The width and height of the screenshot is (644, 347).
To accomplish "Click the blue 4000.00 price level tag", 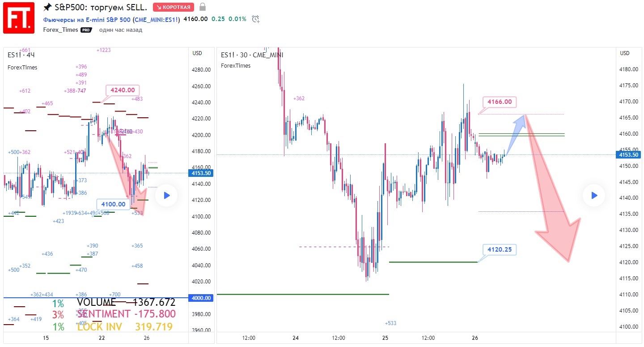I will [201, 298].
